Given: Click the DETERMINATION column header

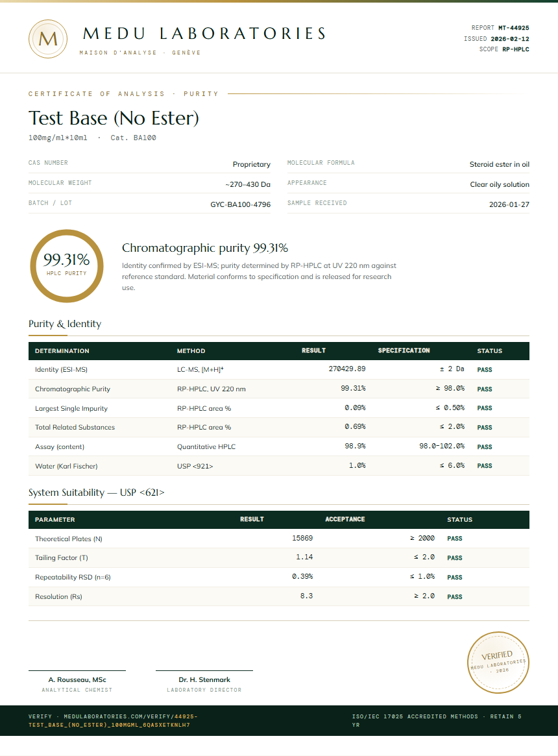Looking at the screenshot, I should pos(62,351).
